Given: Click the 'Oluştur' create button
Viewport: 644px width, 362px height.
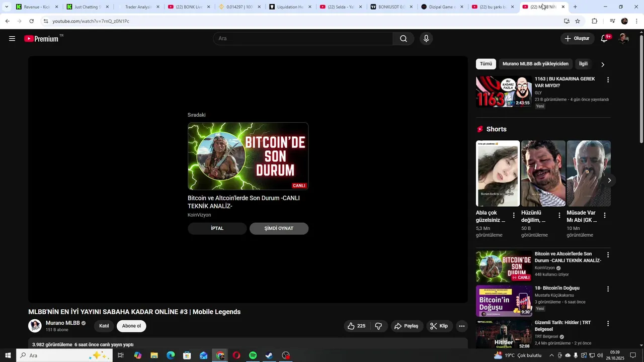Looking at the screenshot, I should 577,39.
